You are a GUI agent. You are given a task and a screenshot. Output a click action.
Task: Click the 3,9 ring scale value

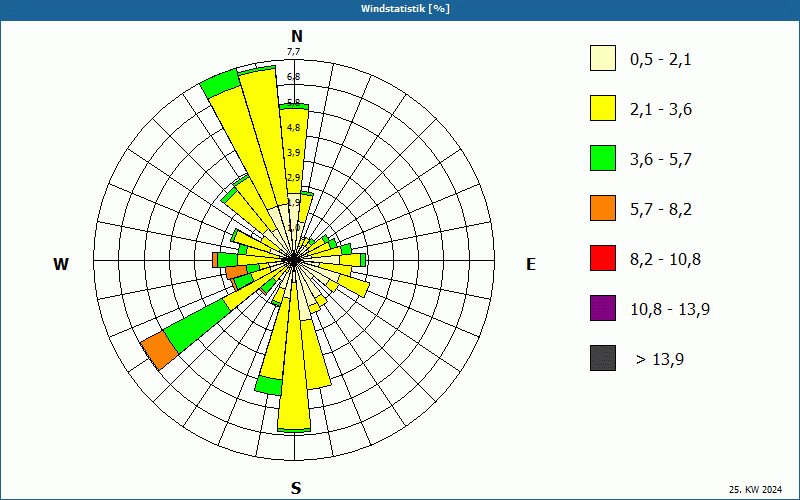pos(293,153)
